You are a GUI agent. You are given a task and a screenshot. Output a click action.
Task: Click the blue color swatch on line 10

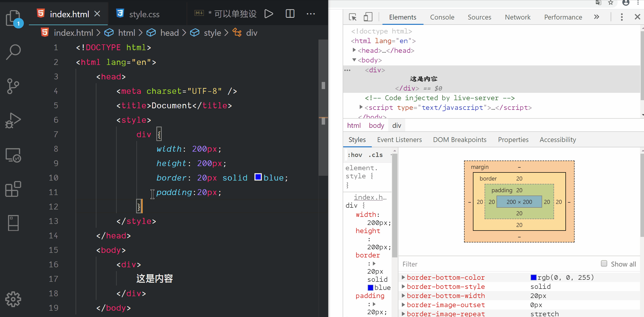point(258,177)
